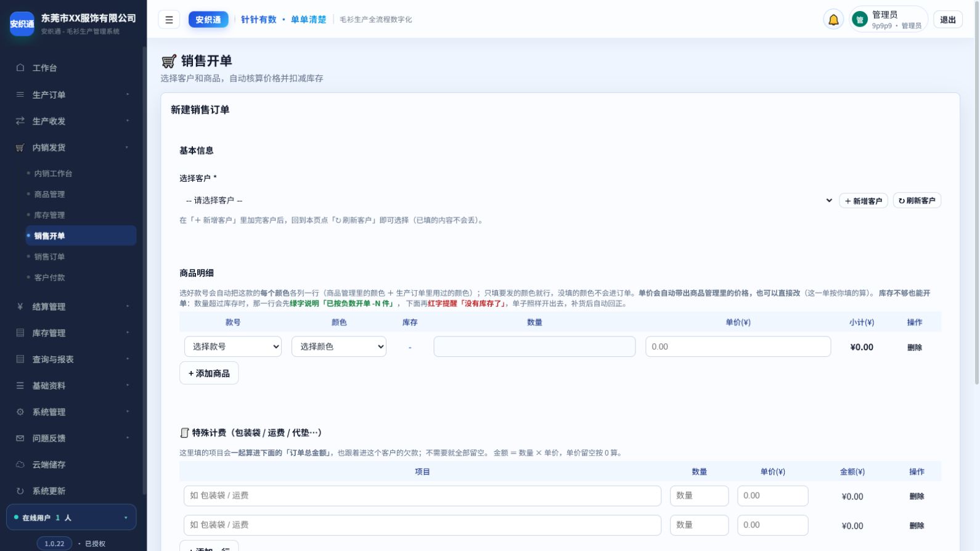The height and width of the screenshot is (551, 980).
Task: Go to 云端储存 menu item
Action: point(71,465)
